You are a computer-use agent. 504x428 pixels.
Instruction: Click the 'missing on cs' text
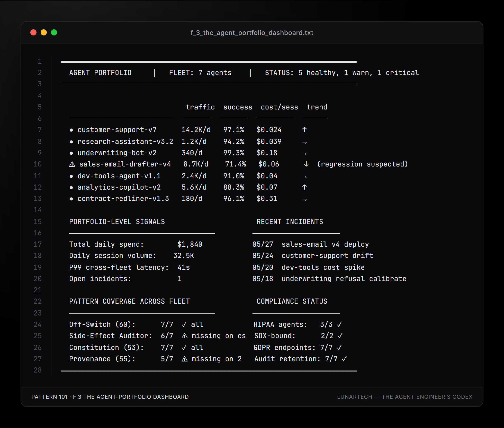tap(219, 336)
